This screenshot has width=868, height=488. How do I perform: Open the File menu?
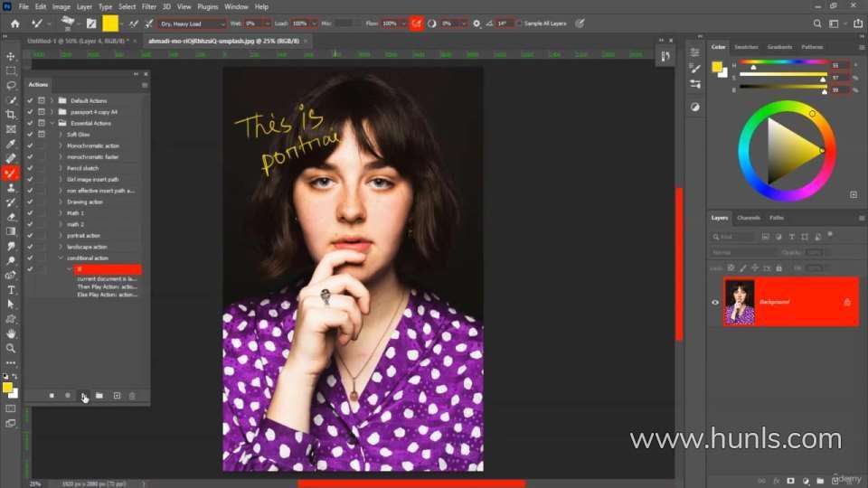pos(24,6)
